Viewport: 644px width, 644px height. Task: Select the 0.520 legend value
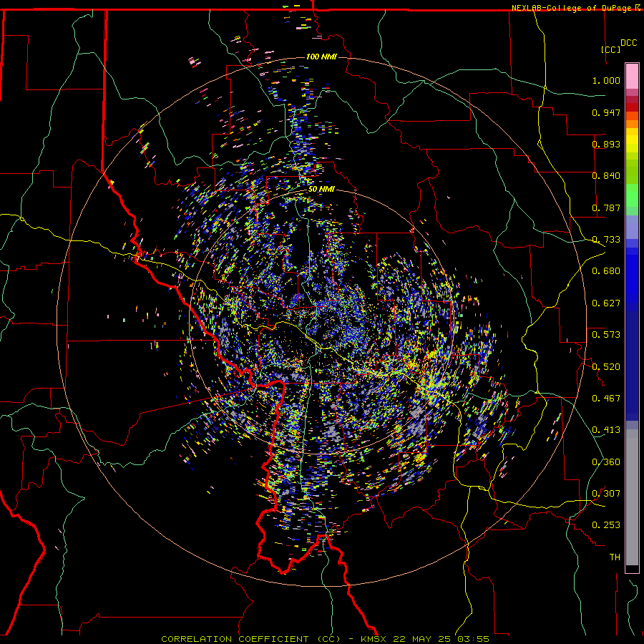point(606,367)
